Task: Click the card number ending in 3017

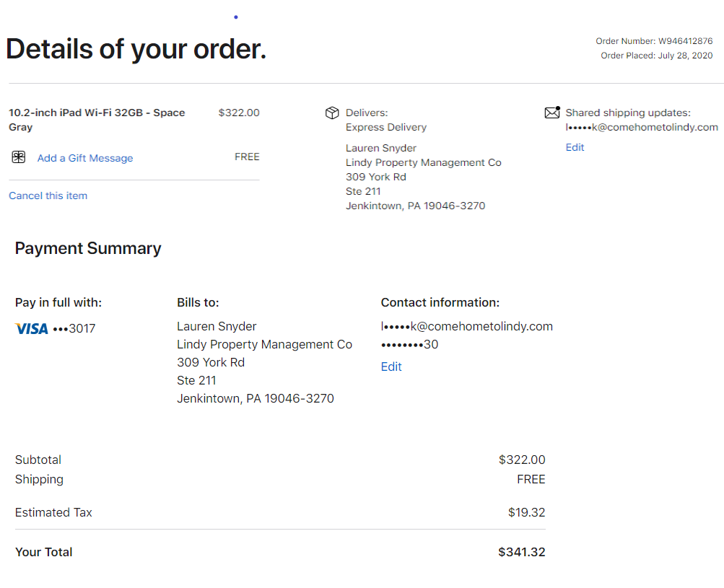Action: click(74, 329)
